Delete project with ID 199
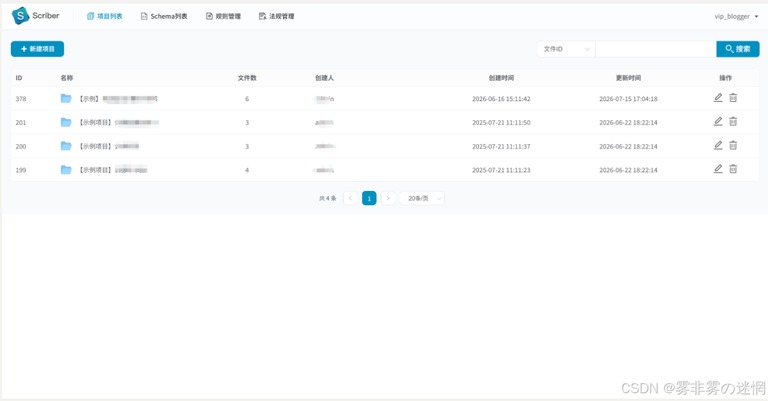This screenshot has width=768, height=401. tap(733, 169)
